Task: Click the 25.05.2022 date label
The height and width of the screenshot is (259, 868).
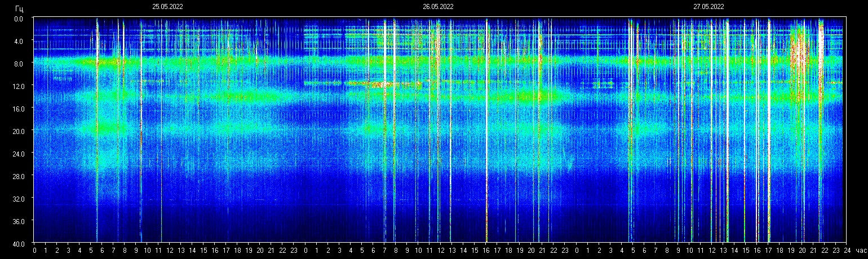Action: [167, 7]
